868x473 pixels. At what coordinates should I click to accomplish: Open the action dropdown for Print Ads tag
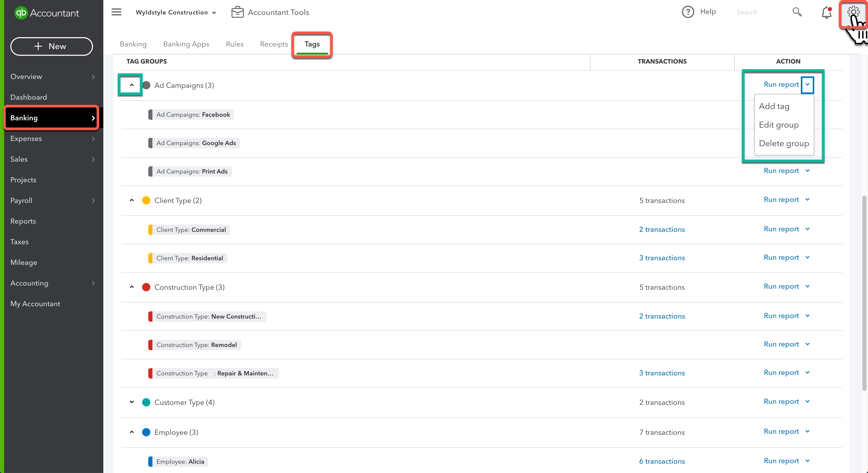[x=808, y=171]
